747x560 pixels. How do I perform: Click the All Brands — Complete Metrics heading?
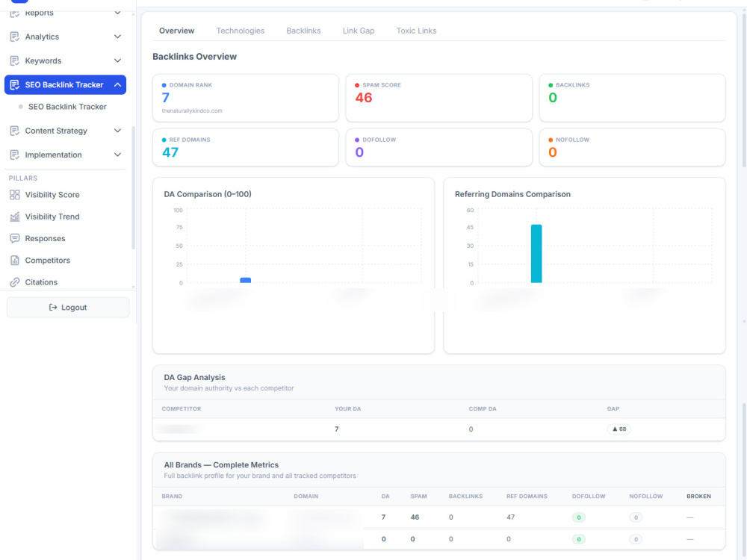221,465
